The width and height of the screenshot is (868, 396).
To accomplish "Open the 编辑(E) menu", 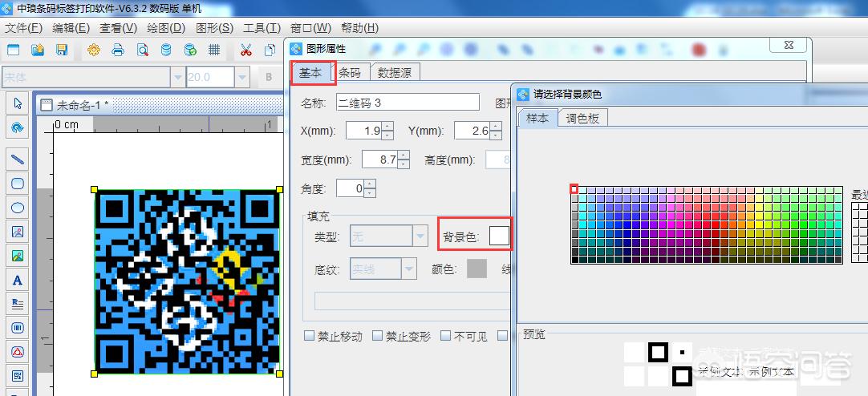I will pyautogui.click(x=71, y=27).
